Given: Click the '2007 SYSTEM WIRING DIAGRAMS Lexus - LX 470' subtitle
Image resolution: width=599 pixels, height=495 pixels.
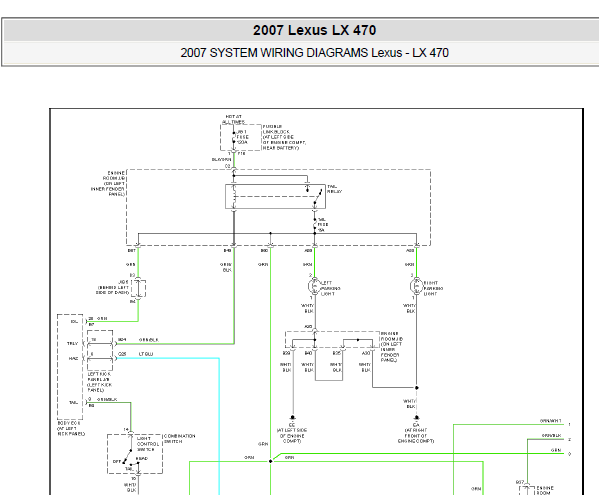Looking at the screenshot, I should [314, 53].
